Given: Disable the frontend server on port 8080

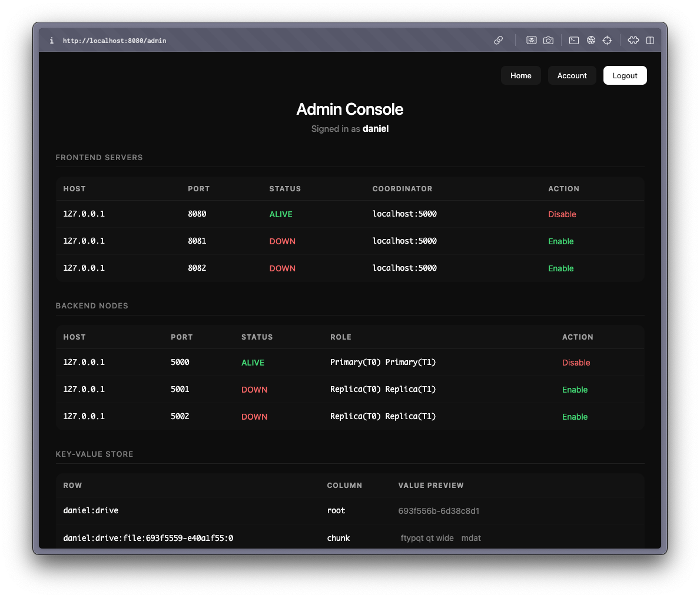Looking at the screenshot, I should click(562, 214).
